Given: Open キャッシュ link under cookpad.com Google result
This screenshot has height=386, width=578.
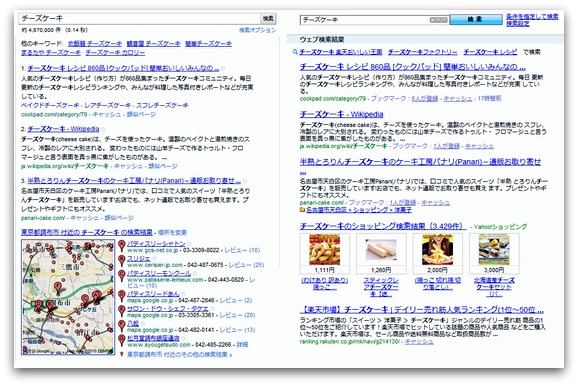Looking at the screenshot, I should [107, 114].
